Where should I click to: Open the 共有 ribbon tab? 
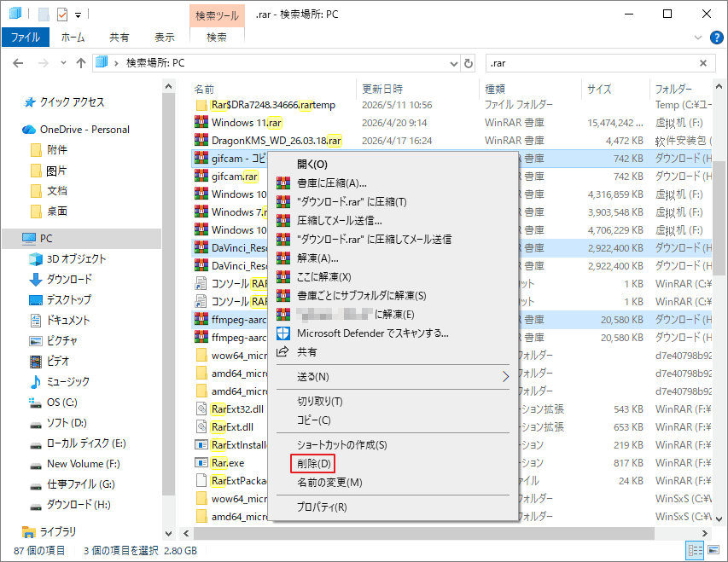point(119,38)
